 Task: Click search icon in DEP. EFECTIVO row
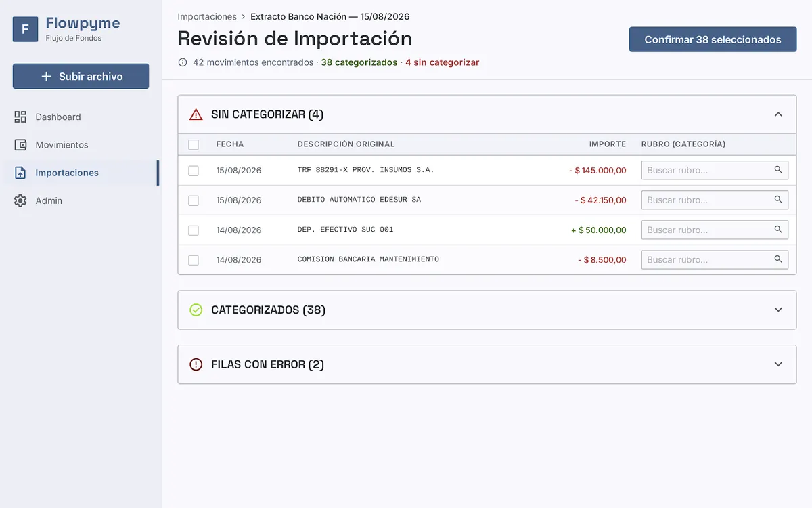tap(778, 230)
